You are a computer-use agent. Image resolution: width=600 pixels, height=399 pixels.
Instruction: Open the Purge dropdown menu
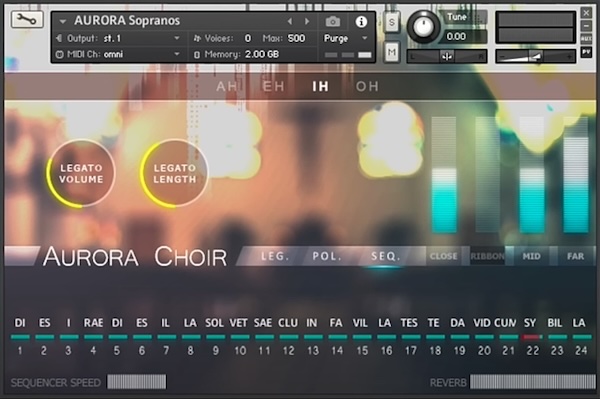tap(346, 38)
